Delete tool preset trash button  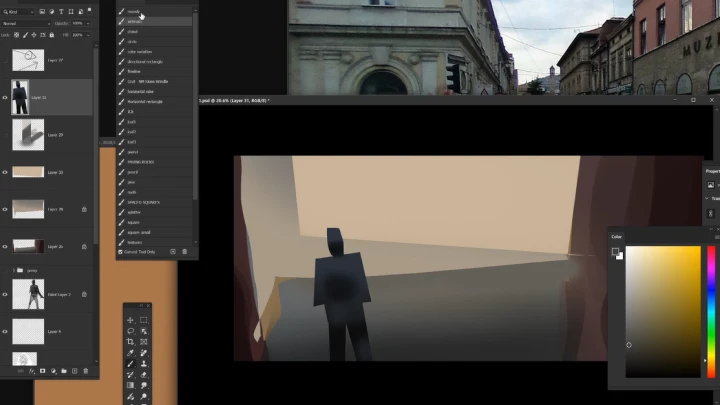[185, 252]
